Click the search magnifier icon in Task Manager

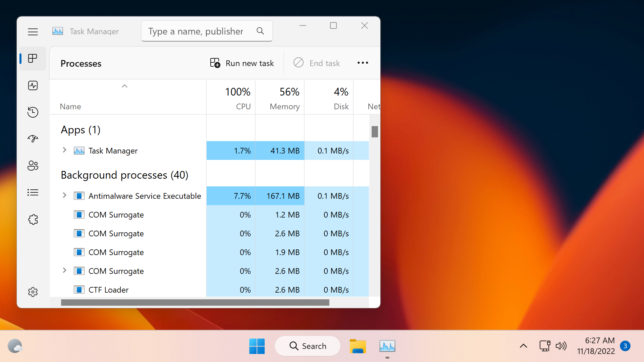tap(260, 31)
